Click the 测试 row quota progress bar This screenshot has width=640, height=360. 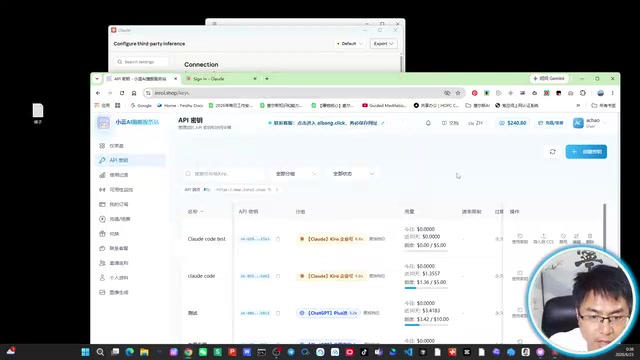pyautogui.click(x=426, y=325)
